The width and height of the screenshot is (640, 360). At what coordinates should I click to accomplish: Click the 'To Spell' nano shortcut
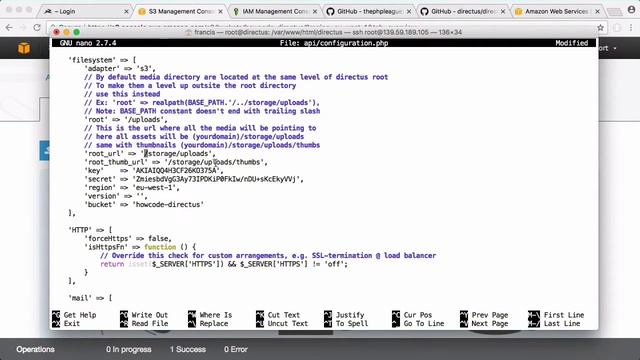pos(346,324)
